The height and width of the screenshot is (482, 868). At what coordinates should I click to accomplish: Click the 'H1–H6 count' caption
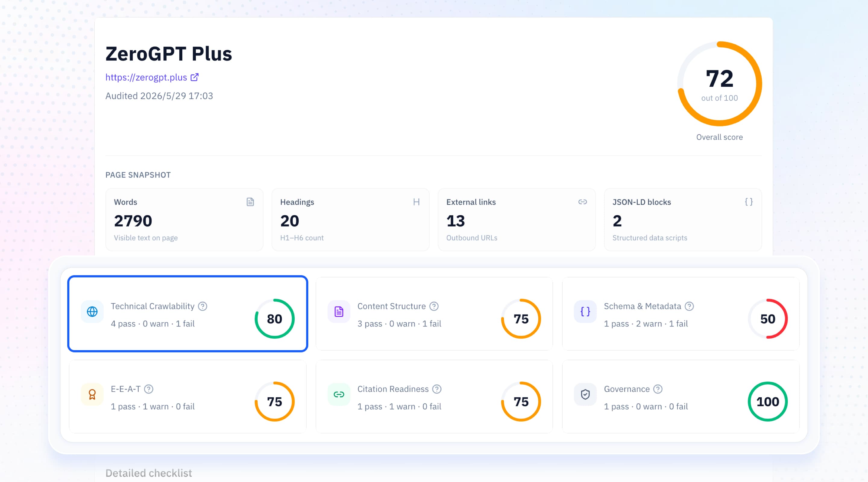(x=302, y=238)
